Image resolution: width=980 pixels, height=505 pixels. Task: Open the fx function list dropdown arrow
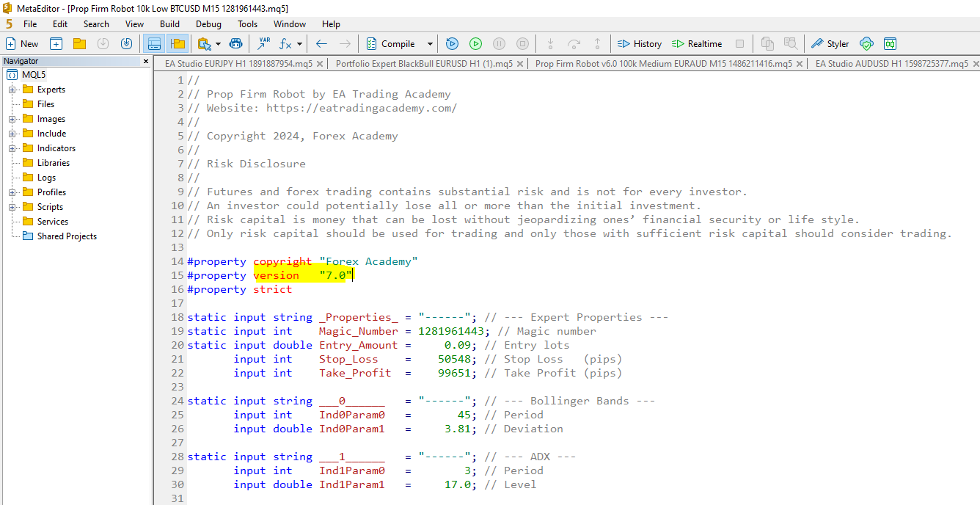[x=299, y=44]
